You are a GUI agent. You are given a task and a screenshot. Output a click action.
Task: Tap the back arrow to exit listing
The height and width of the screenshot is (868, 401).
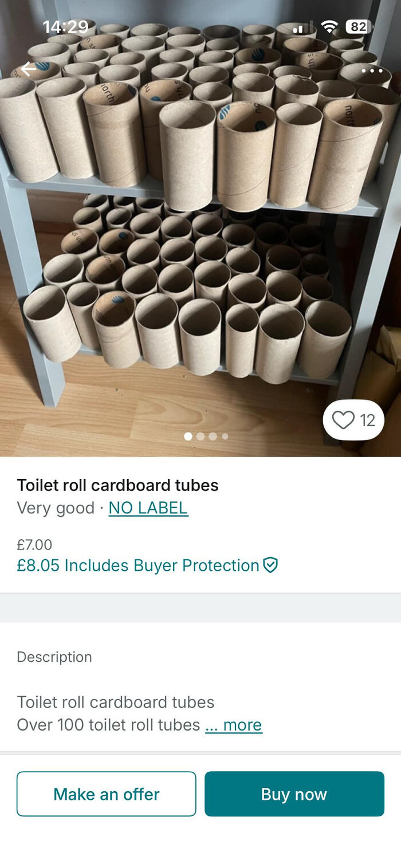(x=26, y=69)
